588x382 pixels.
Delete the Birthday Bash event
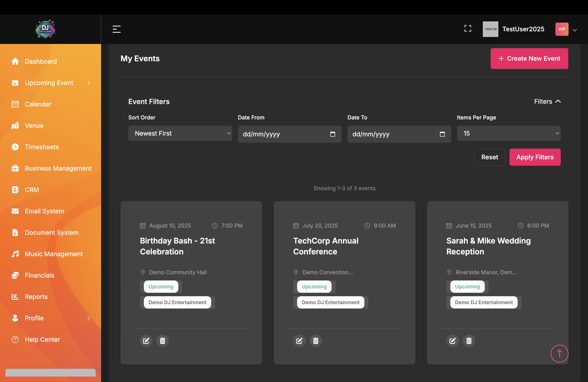coord(162,341)
